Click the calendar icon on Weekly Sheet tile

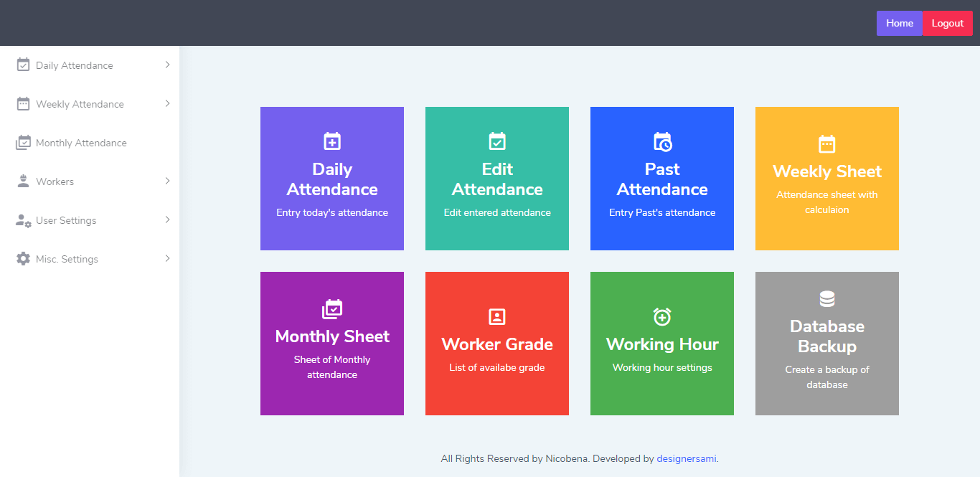coord(827,143)
